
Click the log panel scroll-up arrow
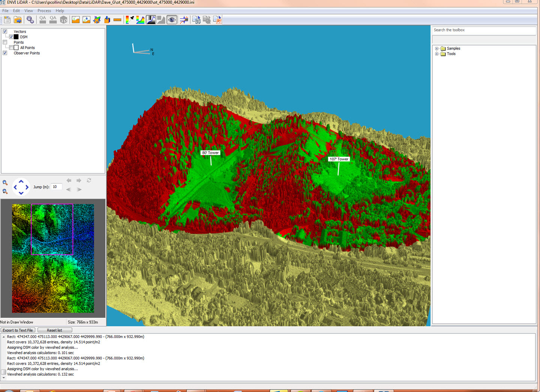pos(4,337)
